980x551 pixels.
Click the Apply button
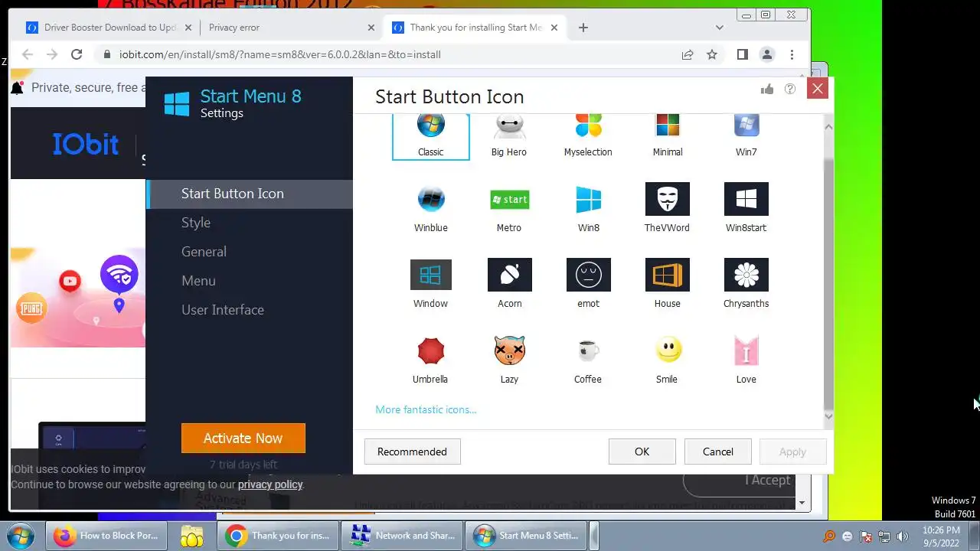coord(792,452)
